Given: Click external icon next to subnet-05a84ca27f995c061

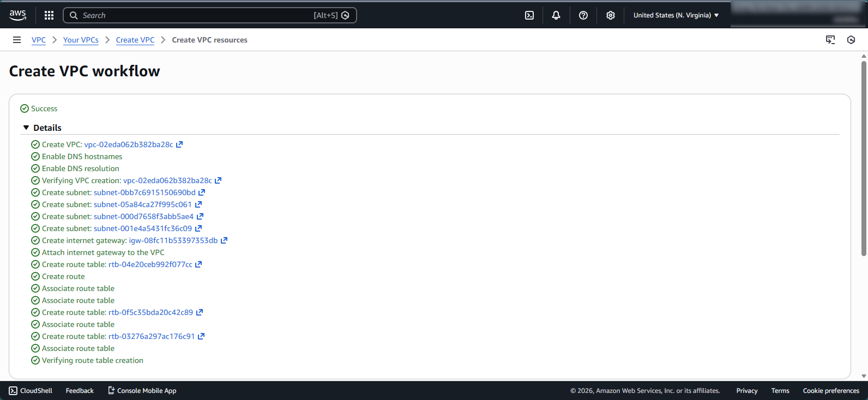Looking at the screenshot, I should [198, 204].
